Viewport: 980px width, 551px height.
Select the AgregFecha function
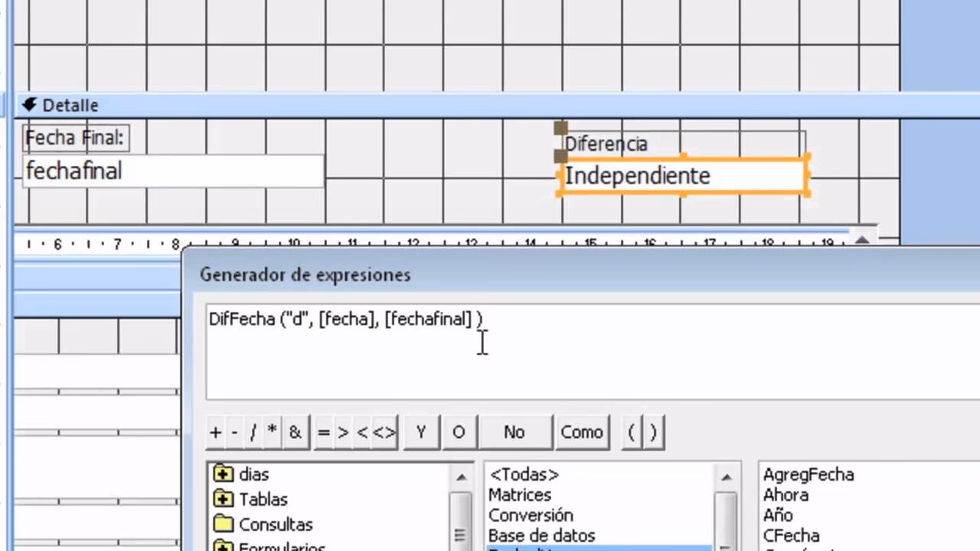click(x=808, y=474)
